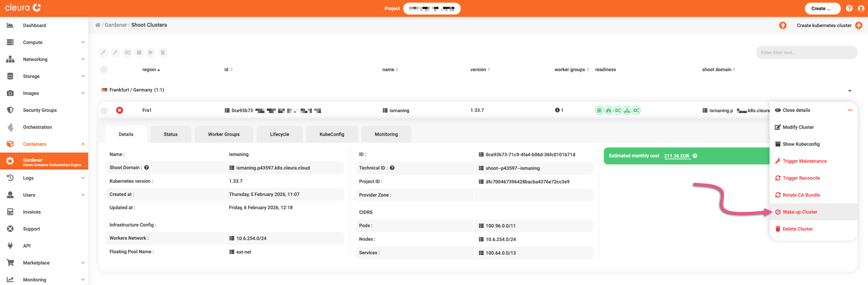Click the Create ... button in header
The width and height of the screenshot is (868, 285).
(822, 9)
